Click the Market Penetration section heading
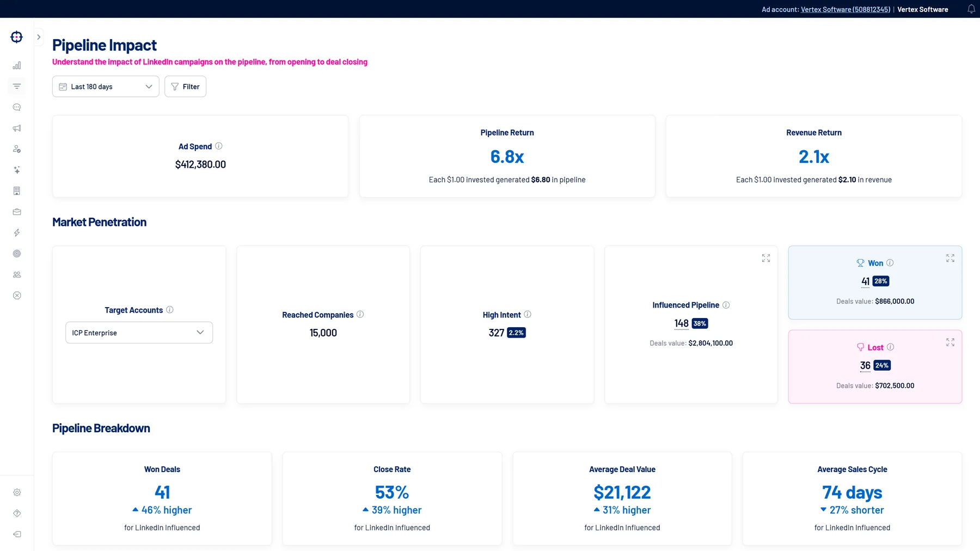980x551 pixels. point(99,222)
